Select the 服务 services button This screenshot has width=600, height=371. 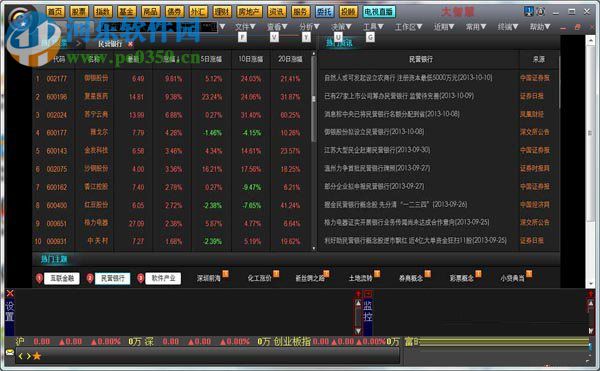point(300,12)
